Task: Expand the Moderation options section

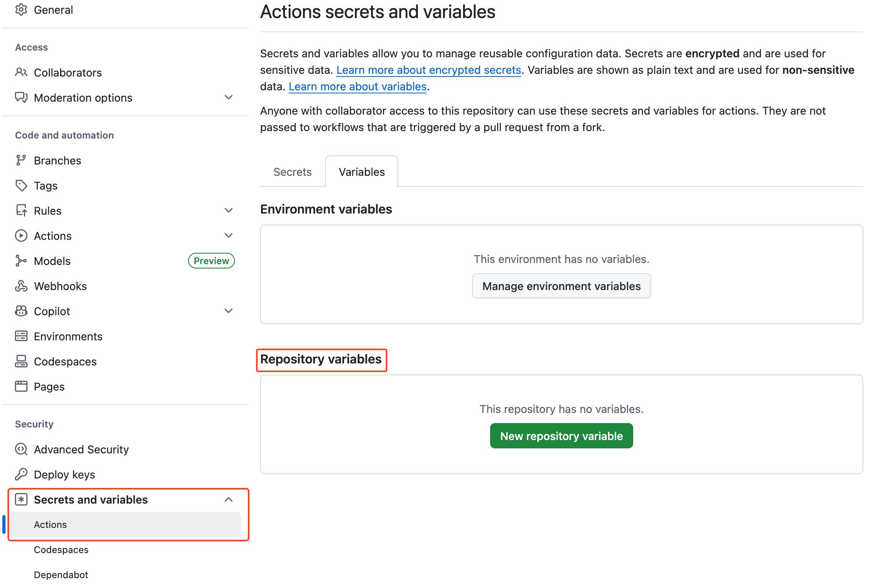Action: coord(229,97)
